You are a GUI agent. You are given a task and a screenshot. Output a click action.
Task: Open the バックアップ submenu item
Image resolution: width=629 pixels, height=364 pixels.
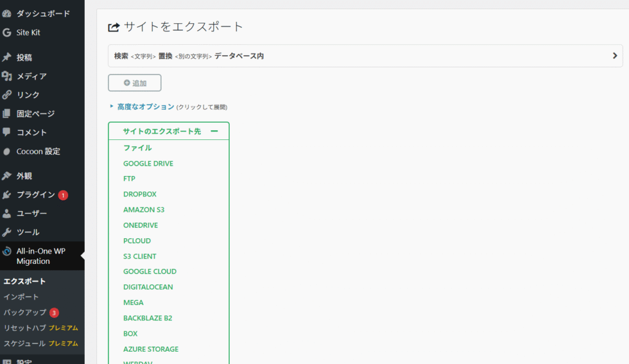(x=25, y=312)
